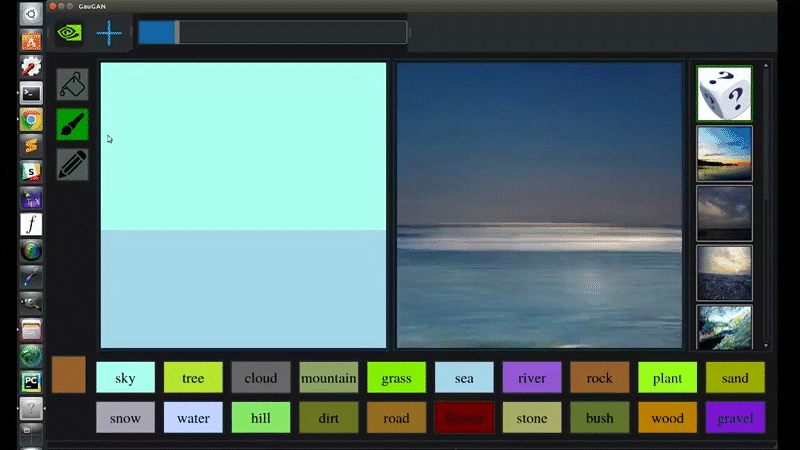Viewport: 800px width, 450px height.
Task: Choose the crashing wave style thumbnail
Action: click(x=724, y=328)
